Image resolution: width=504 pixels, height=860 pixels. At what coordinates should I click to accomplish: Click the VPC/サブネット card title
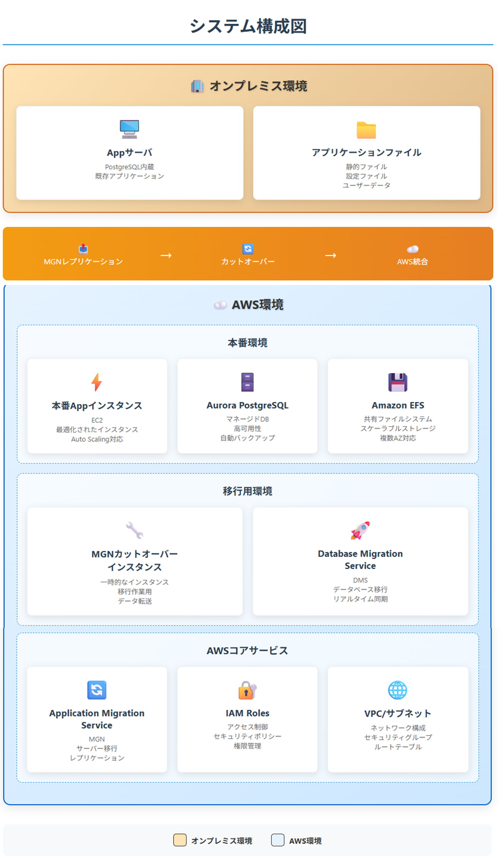pyautogui.click(x=398, y=714)
